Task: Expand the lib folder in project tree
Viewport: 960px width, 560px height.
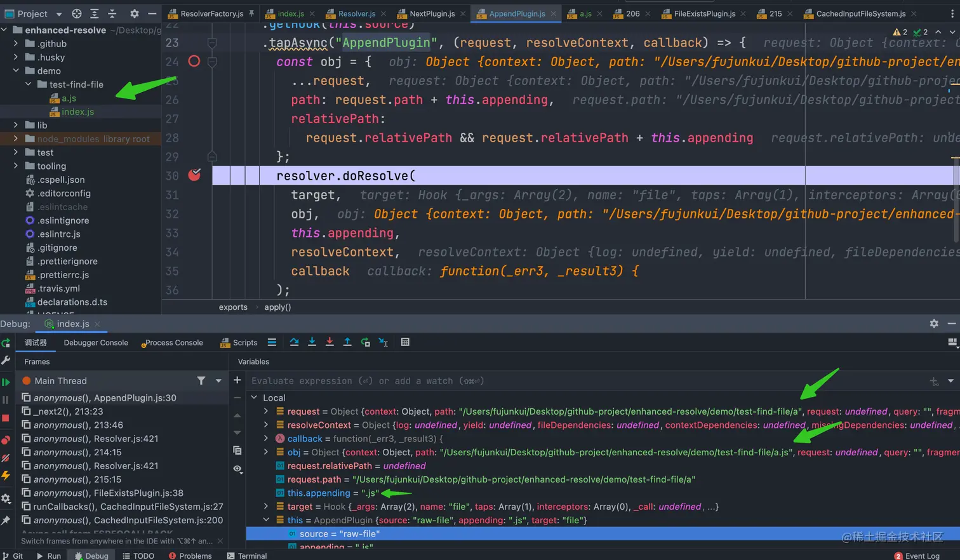Action: tap(16, 125)
